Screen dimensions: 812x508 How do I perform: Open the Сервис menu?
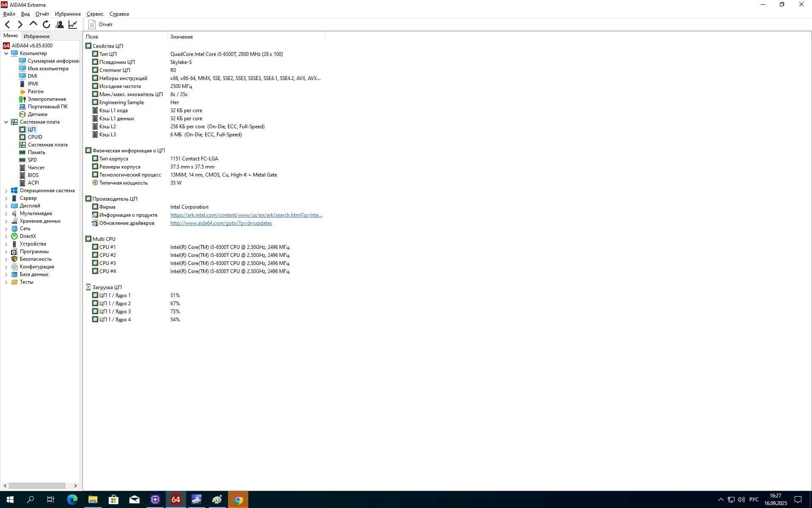coord(95,14)
